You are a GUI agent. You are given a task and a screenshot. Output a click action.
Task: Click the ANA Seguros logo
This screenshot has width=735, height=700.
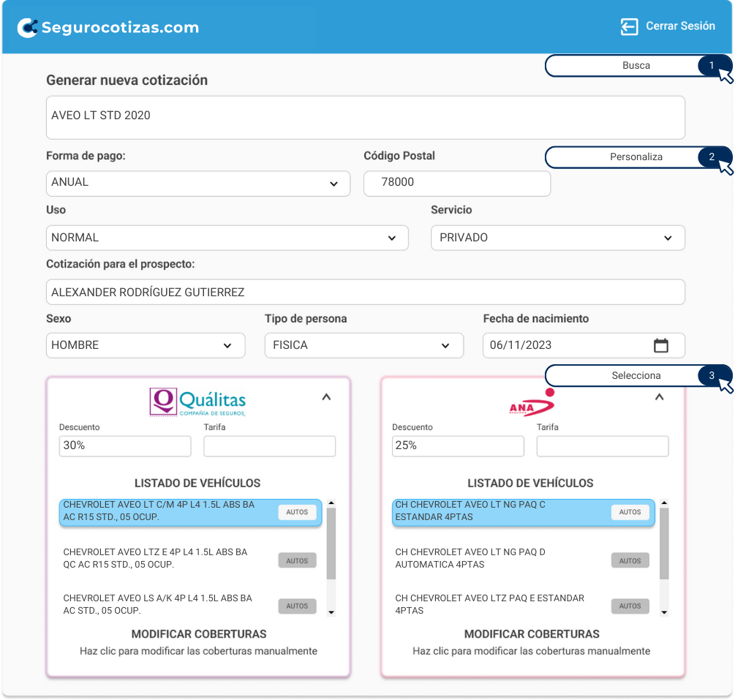pyautogui.click(x=532, y=403)
